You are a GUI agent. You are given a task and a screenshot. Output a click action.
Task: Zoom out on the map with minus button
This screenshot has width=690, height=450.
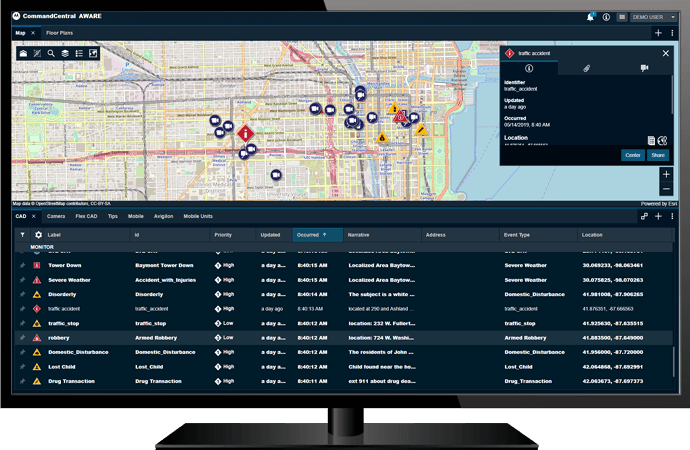pyautogui.click(x=666, y=189)
